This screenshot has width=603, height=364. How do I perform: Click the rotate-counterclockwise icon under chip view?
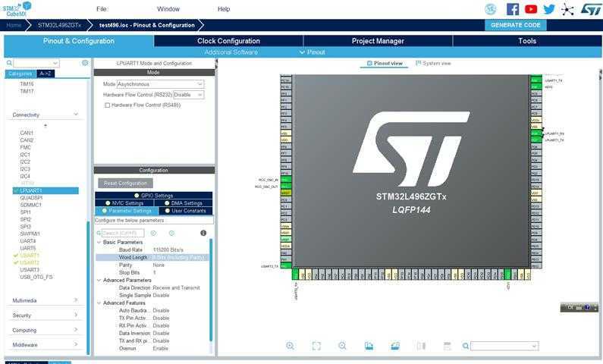pos(395,346)
